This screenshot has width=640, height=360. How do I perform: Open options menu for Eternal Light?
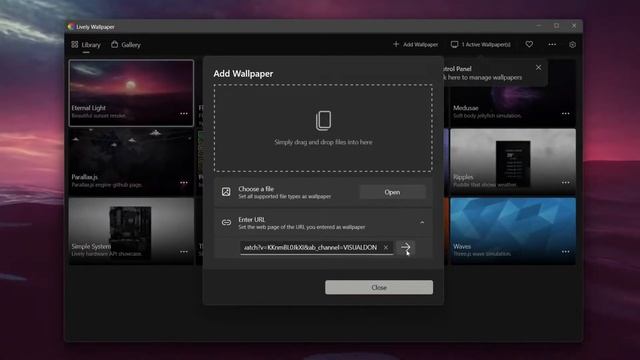[184, 114]
